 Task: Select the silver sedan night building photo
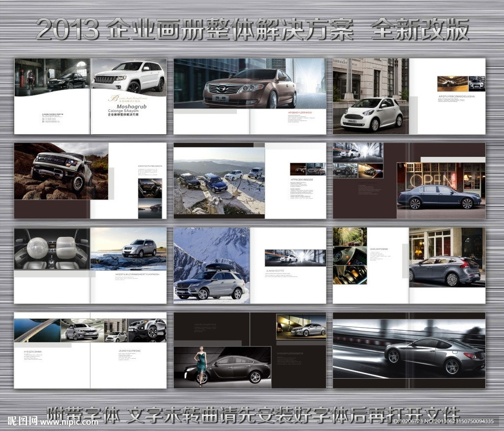[x=301, y=327]
